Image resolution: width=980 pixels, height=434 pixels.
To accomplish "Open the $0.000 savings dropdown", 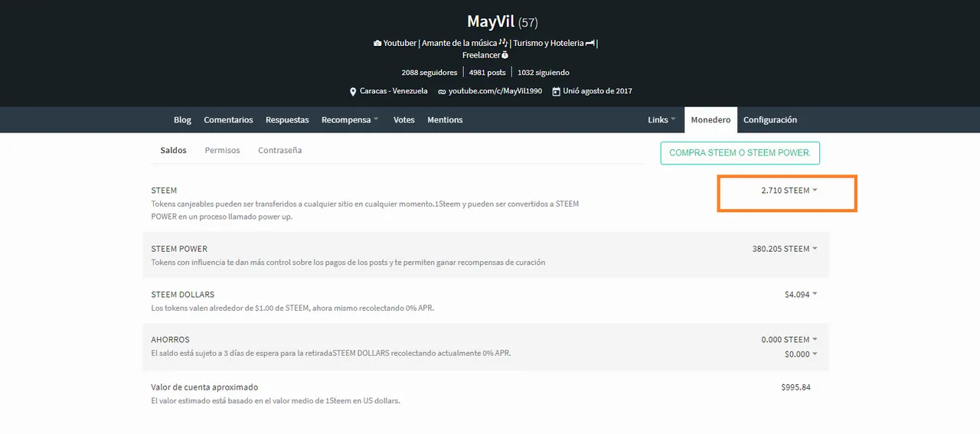I will (x=801, y=354).
